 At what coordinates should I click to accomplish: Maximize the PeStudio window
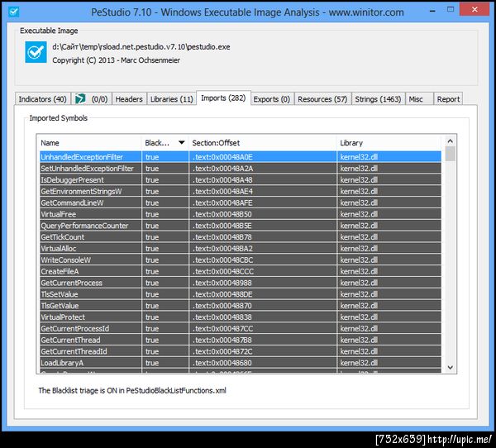[x=451, y=9]
